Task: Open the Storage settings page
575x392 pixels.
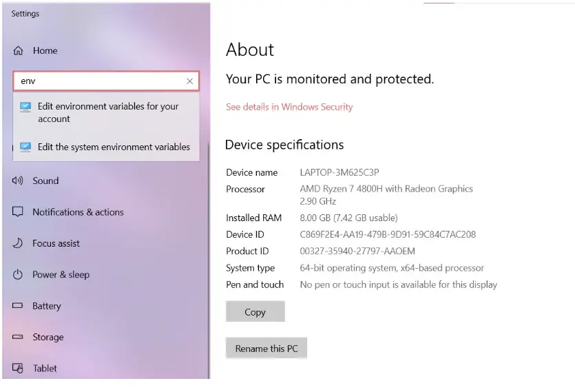Action: 48,337
